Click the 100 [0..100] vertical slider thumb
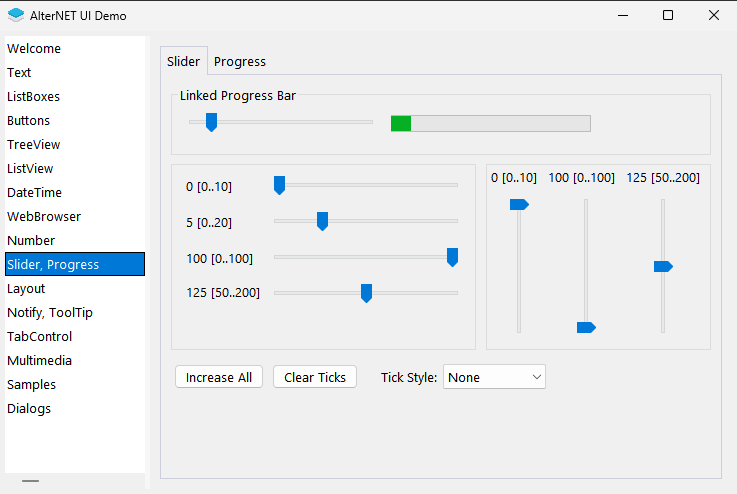 coord(586,327)
